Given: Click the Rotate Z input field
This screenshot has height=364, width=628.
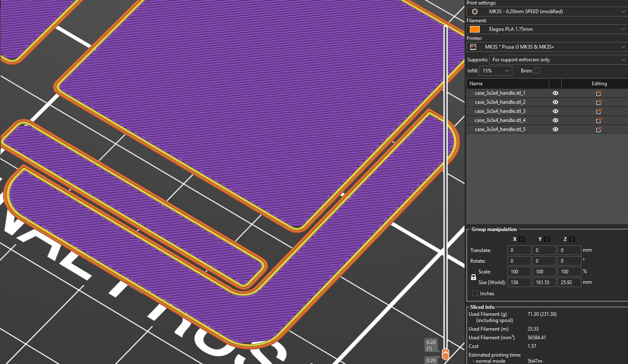Looking at the screenshot, I should [x=570, y=261].
